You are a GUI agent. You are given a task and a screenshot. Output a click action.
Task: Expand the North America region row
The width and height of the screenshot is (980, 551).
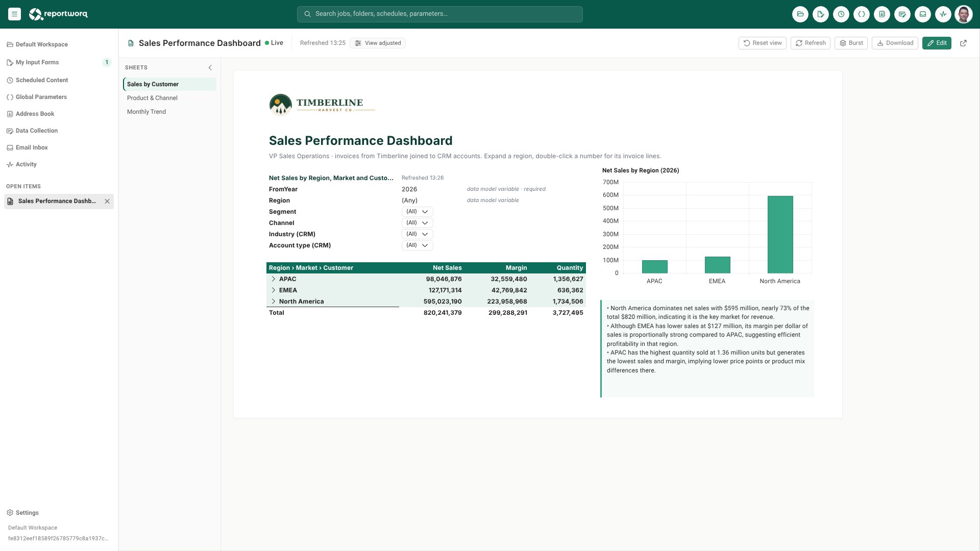[x=274, y=302]
